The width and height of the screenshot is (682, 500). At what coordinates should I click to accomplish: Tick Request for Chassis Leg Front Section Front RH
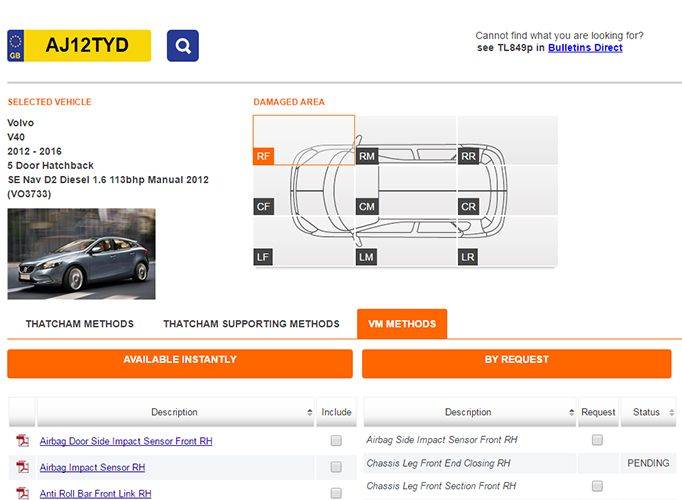(597, 486)
